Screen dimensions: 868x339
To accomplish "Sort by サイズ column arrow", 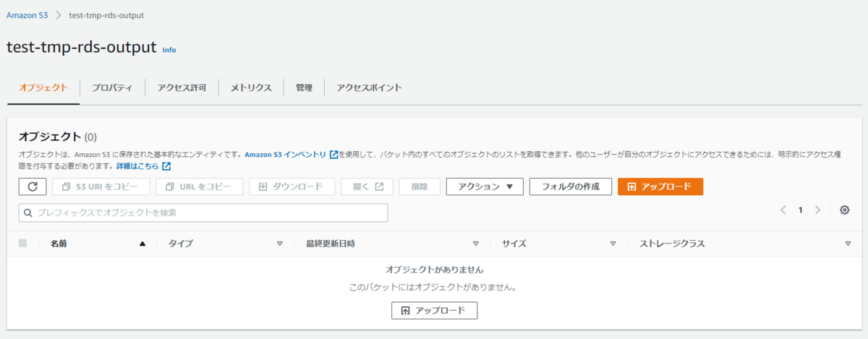I will 613,244.
